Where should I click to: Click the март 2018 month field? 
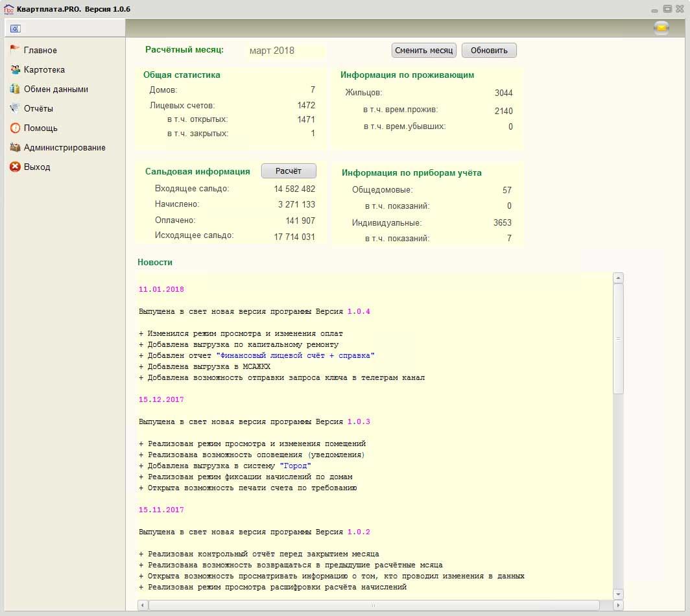click(285, 51)
